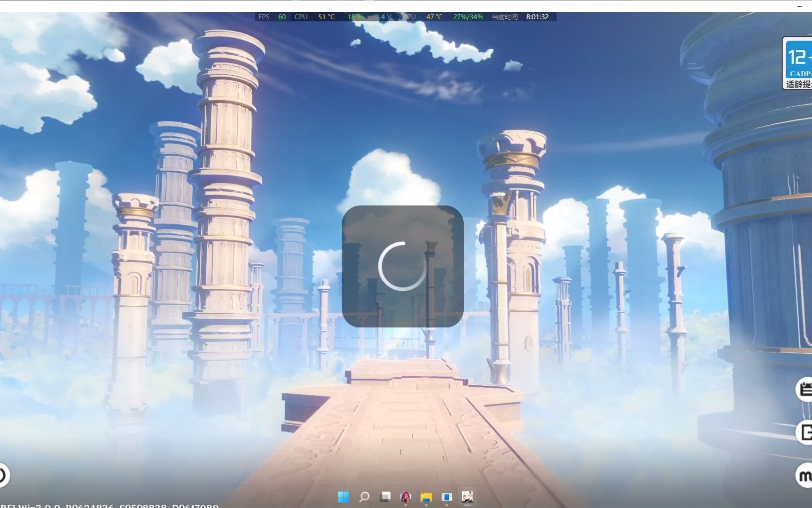
Task: Open the 12+ CADPA age rating notice
Action: click(x=798, y=63)
